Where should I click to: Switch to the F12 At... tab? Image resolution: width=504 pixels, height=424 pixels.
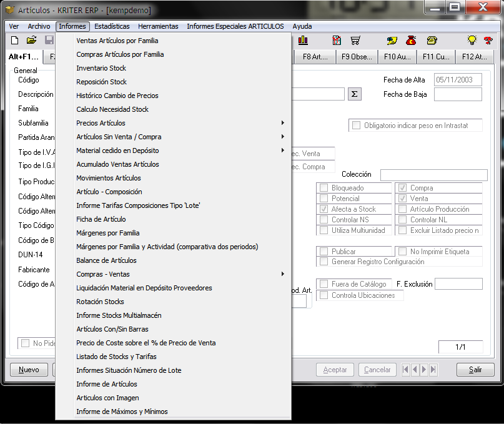coord(475,57)
